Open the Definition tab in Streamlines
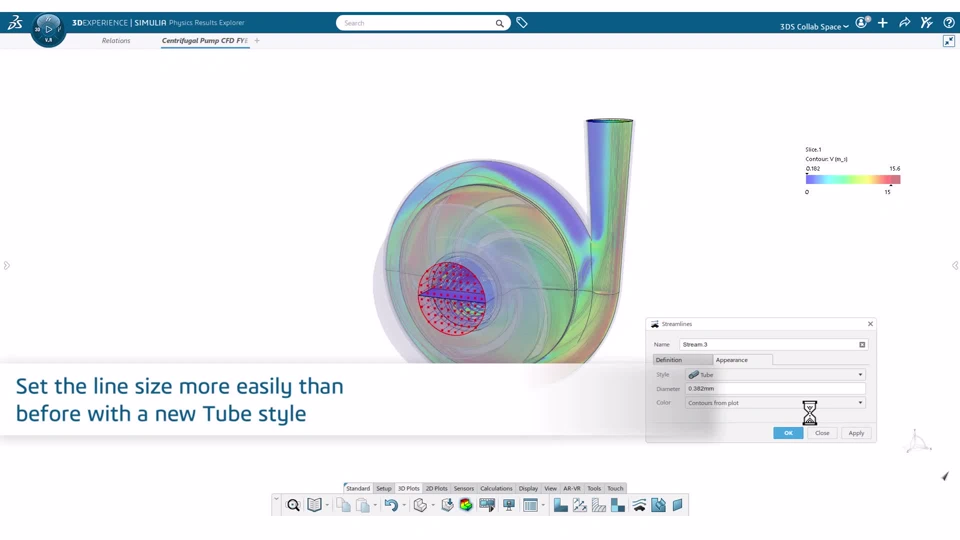Image resolution: width=960 pixels, height=540 pixels. coord(683,360)
